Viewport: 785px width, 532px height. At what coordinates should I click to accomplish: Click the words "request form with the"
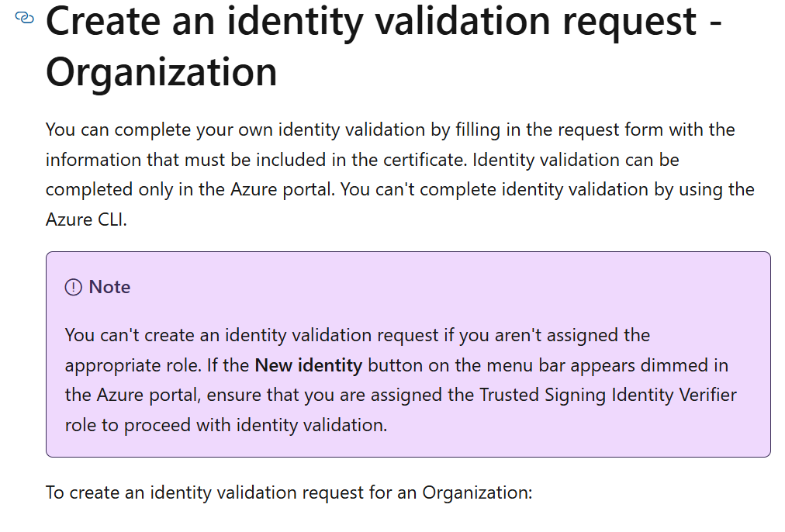point(646,130)
